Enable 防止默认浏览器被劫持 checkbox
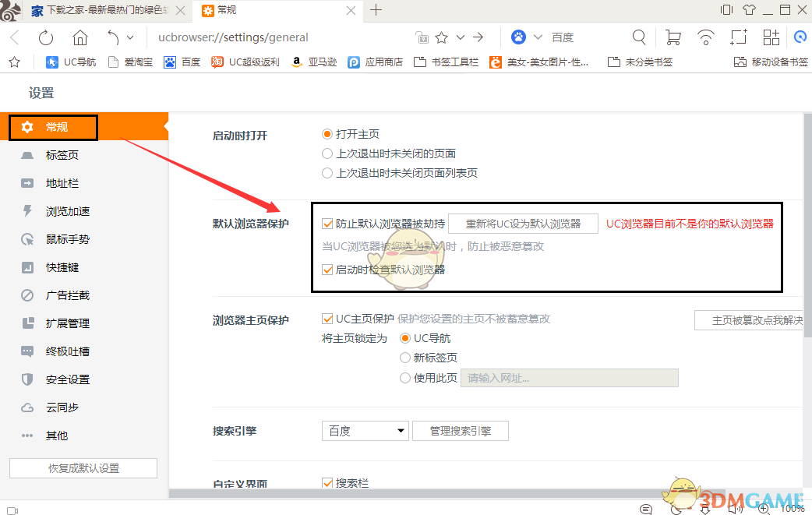 (x=328, y=224)
